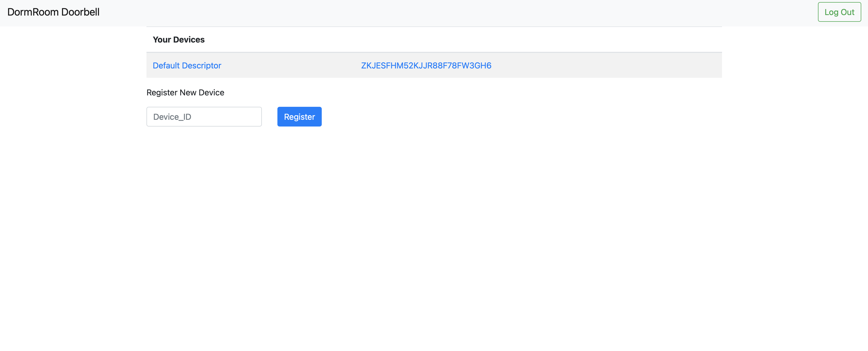The width and height of the screenshot is (868, 351).
Task: Click the DormRoom Doorbell brand title
Action: point(53,12)
